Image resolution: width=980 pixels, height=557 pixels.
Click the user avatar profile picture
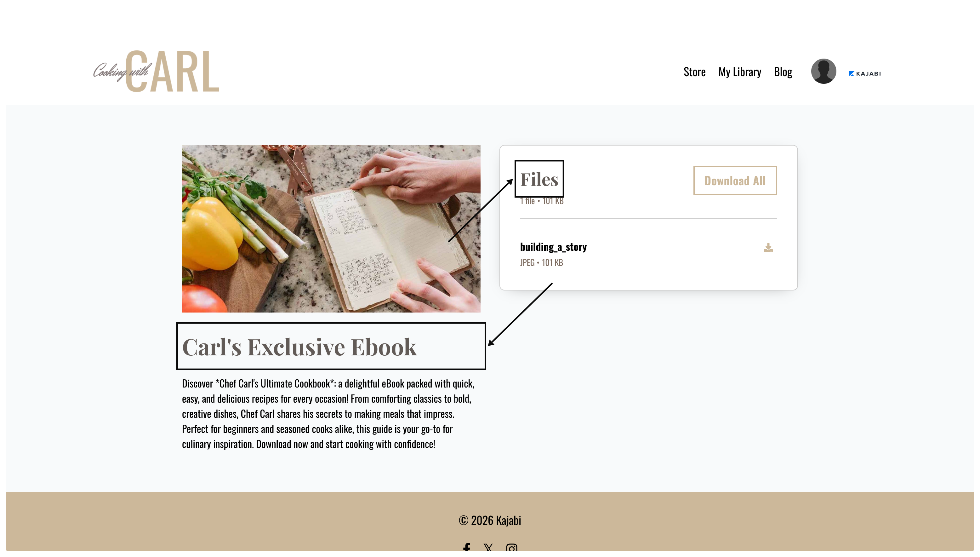click(x=823, y=71)
